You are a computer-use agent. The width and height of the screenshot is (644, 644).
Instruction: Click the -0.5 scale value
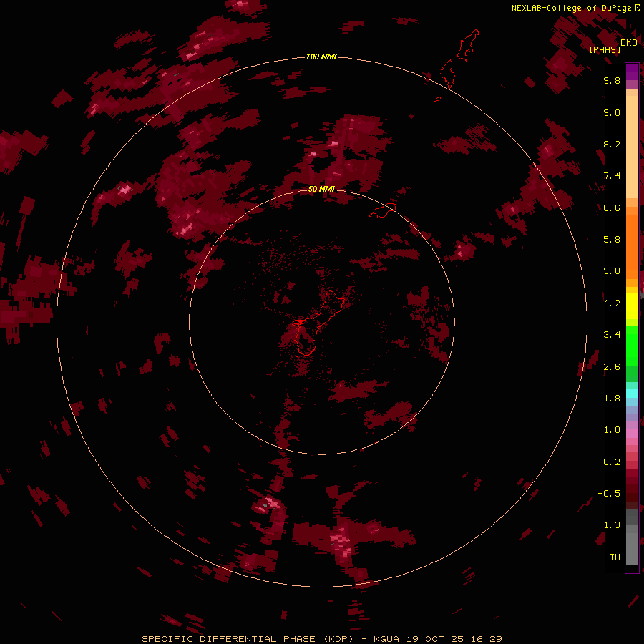click(x=609, y=494)
